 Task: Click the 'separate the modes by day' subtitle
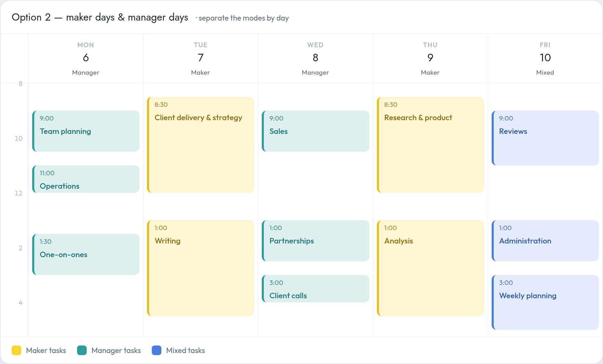point(244,18)
